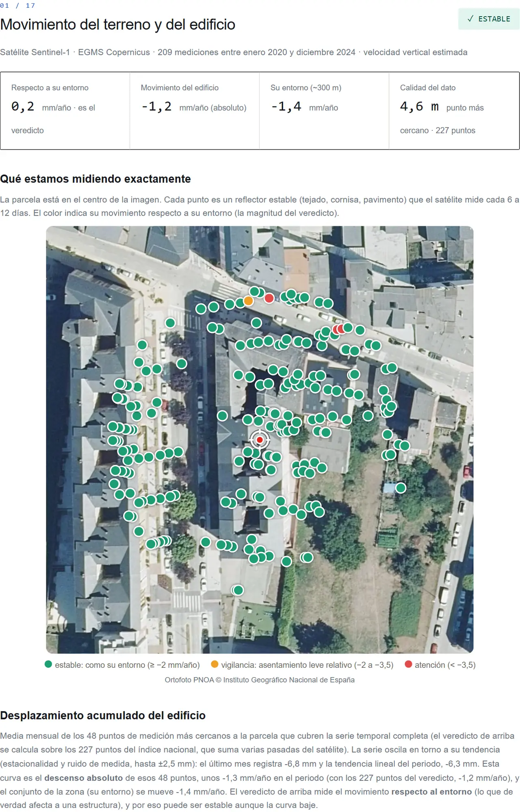Select the 'Movimiento del edificio' stat card
520x812 pixels.
(x=195, y=111)
